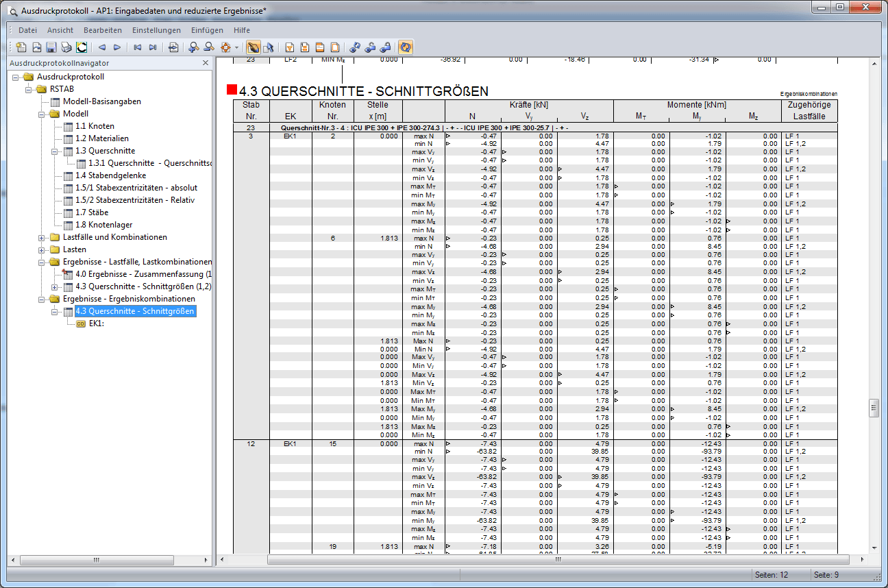Click the Ausdruckprotokoll folder icon

coord(28,77)
